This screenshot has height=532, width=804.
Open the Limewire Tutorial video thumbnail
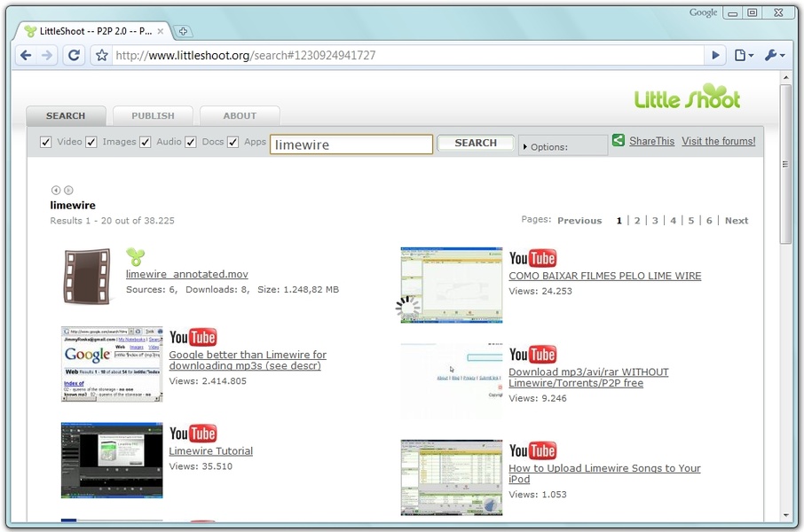coord(112,460)
